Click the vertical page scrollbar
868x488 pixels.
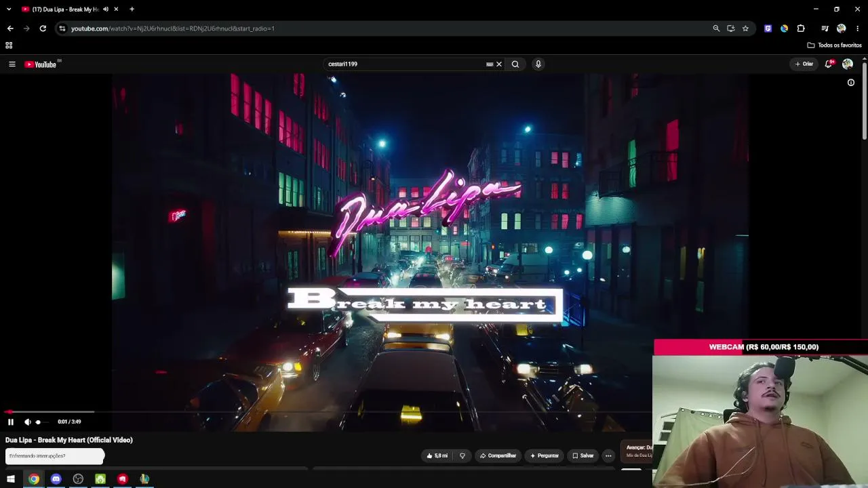click(864, 102)
